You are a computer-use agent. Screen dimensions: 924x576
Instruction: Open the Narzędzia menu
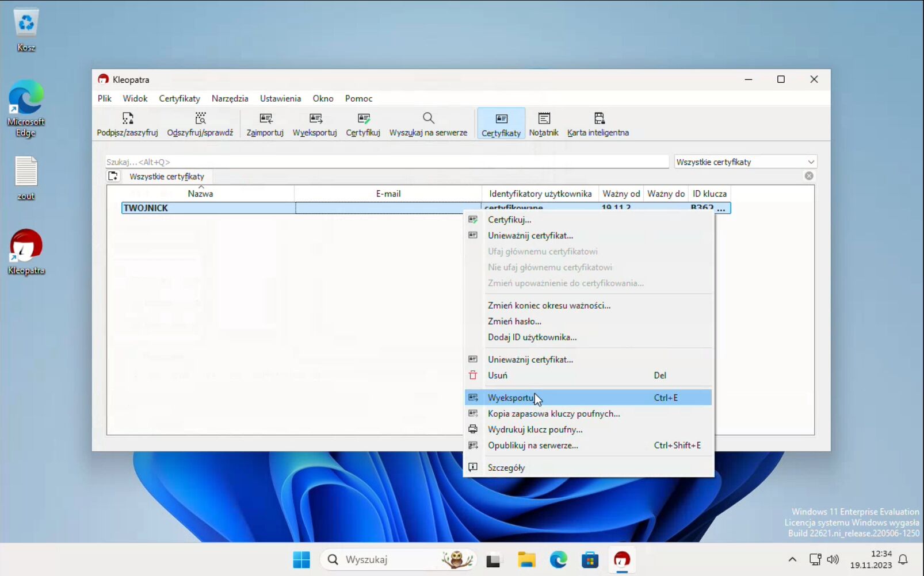(230, 98)
